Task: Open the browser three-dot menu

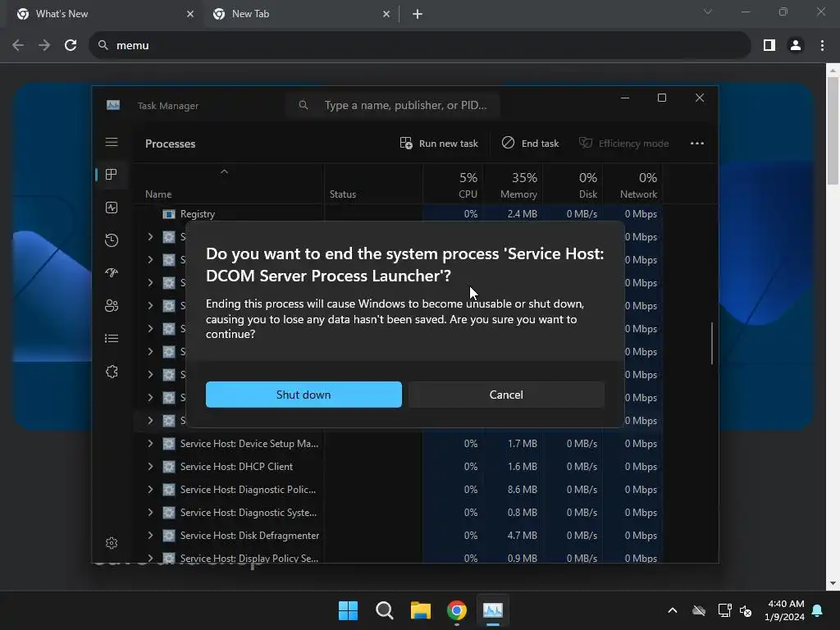Action: 822,45
